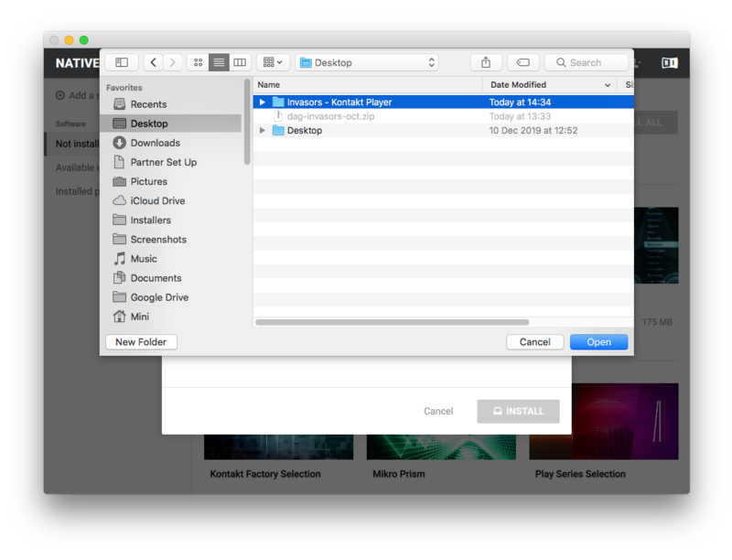Screen dimensions: 732x560
Task: Switch to list view mode
Action: point(219,62)
